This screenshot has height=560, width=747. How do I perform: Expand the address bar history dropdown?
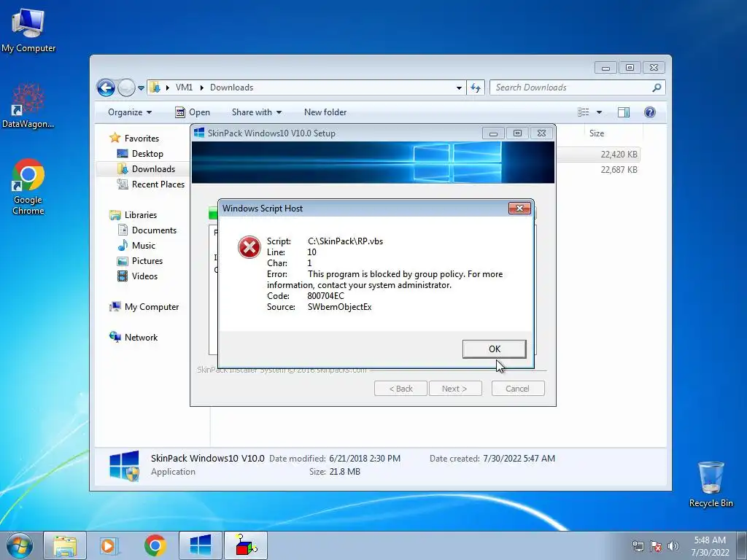tap(459, 87)
